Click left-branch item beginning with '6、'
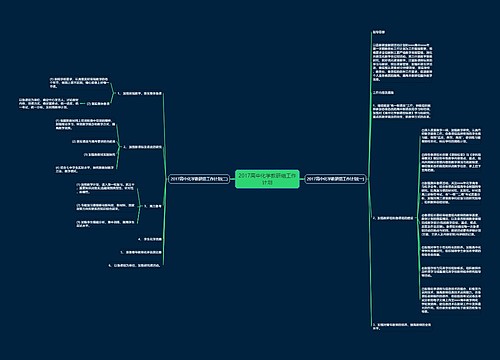The width and height of the screenshot is (500, 360). pyautogui.click(x=135, y=265)
